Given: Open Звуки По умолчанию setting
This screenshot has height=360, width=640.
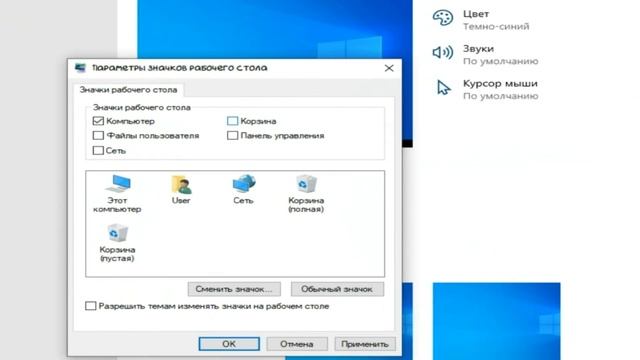Looking at the screenshot, I should click(x=486, y=54).
